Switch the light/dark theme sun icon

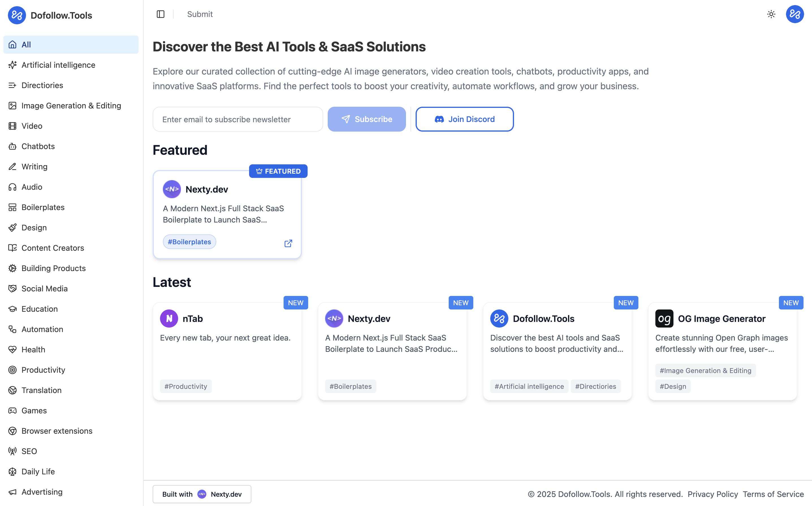[x=771, y=14]
